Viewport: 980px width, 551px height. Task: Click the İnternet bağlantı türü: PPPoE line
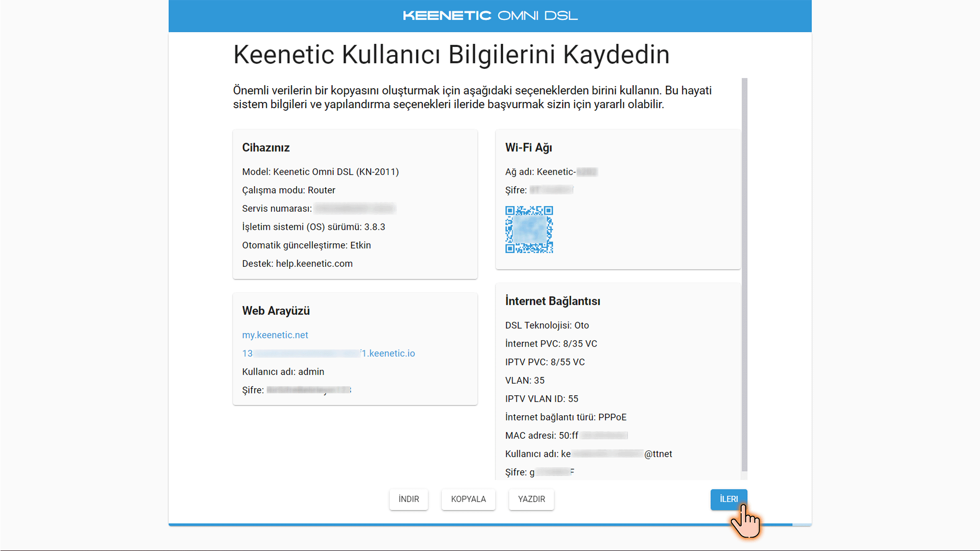(566, 417)
